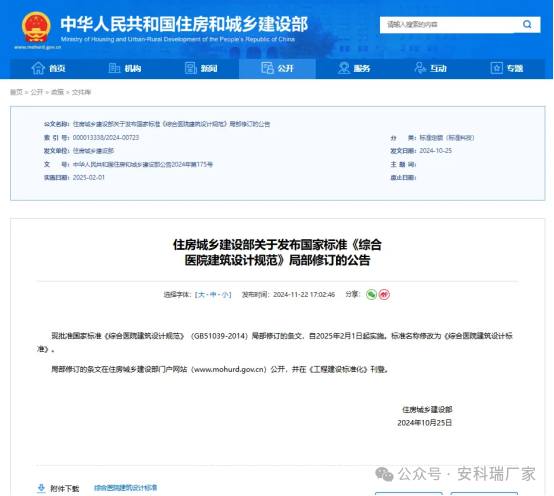Open the 综合医院建筑设计标准 attachment link

click(125, 488)
